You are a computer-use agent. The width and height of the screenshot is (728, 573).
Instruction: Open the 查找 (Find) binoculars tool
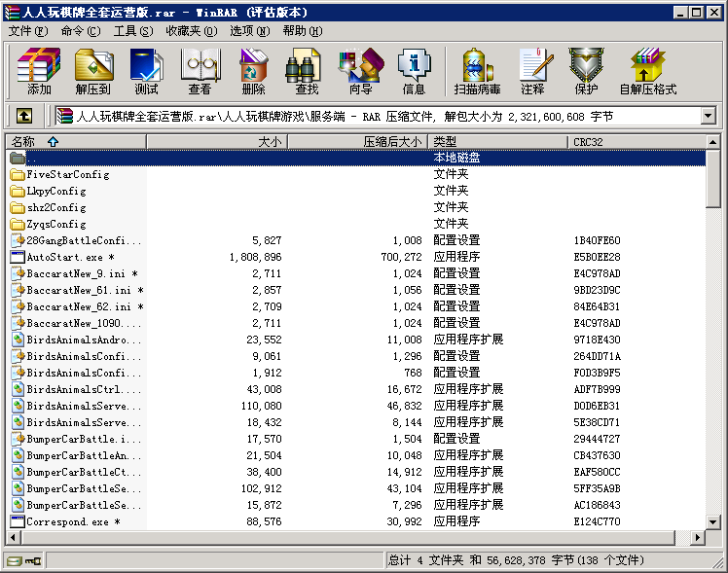coord(307,71)
